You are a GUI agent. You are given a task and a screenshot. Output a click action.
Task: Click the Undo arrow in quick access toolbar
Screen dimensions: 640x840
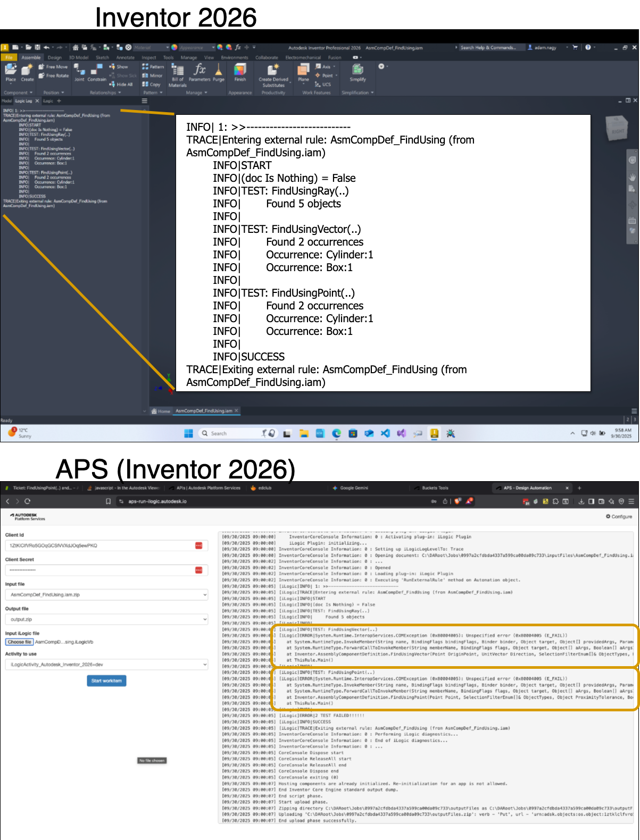click(46, 47)
